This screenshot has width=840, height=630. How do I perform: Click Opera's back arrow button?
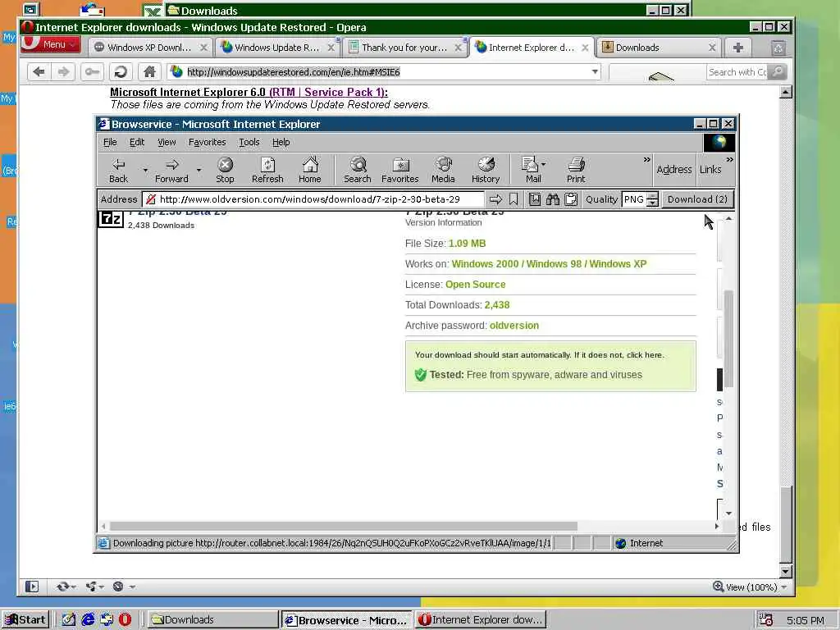coord(39,72)
